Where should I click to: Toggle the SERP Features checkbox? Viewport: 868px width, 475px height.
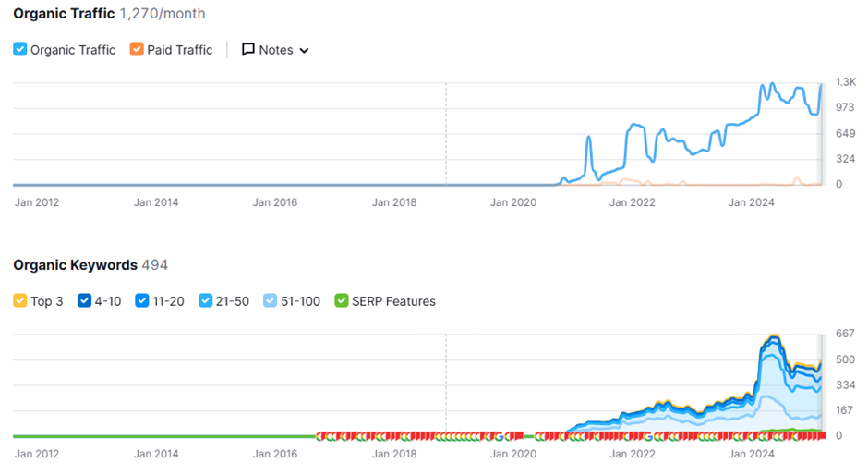pos(342,301)
